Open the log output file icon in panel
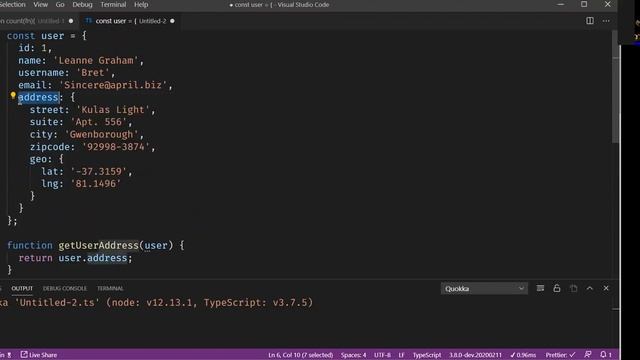 573,289
